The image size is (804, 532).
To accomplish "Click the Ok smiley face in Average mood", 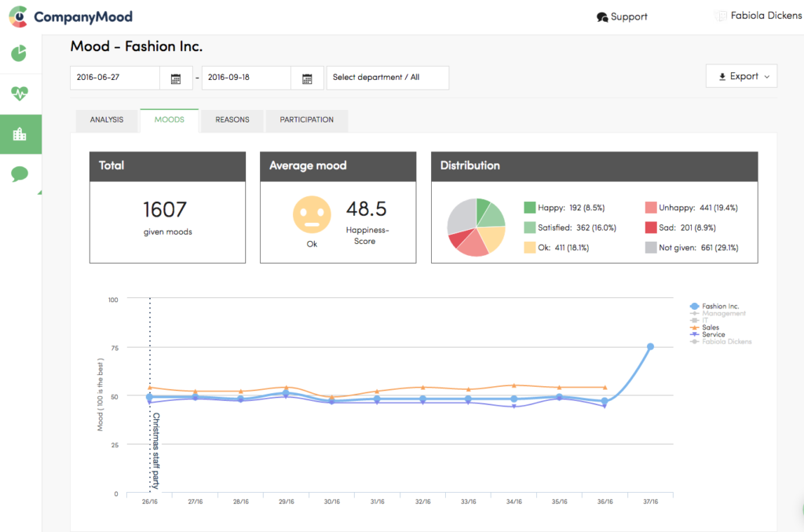I will 312,215.
